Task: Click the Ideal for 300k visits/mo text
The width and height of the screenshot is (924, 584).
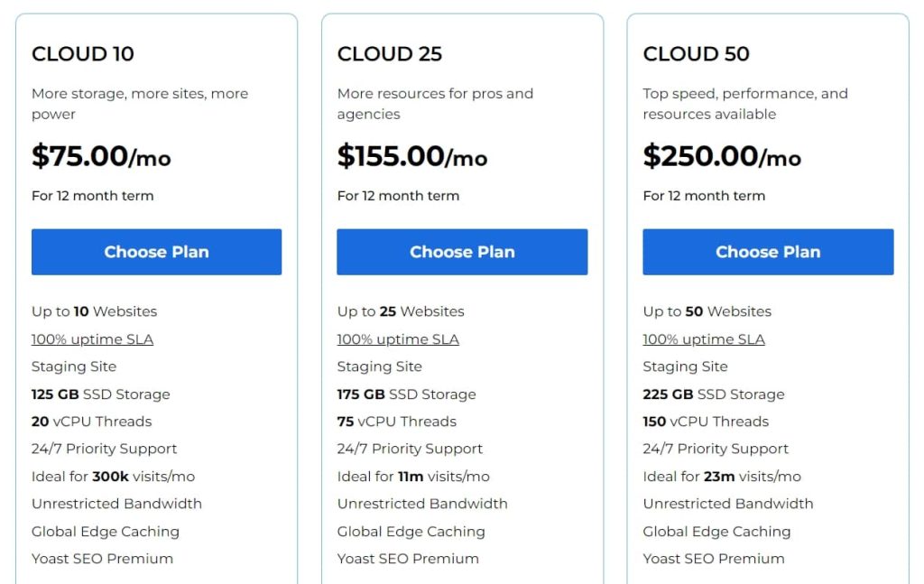Action: coord(113,477)
